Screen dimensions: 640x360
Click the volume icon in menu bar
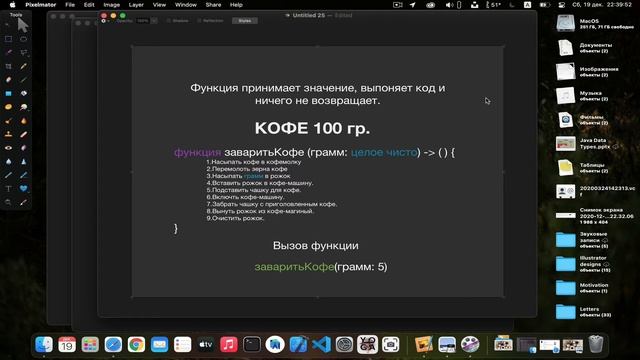(449, 5)
